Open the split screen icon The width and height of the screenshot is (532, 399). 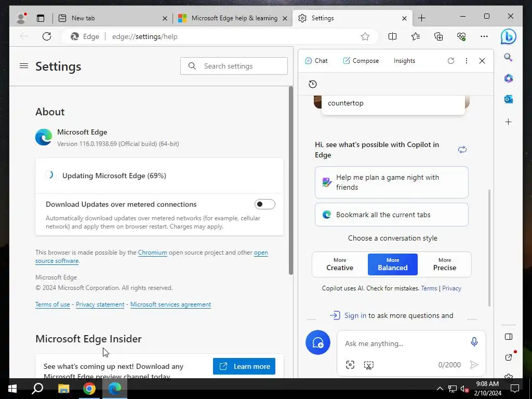pos(392,36)
